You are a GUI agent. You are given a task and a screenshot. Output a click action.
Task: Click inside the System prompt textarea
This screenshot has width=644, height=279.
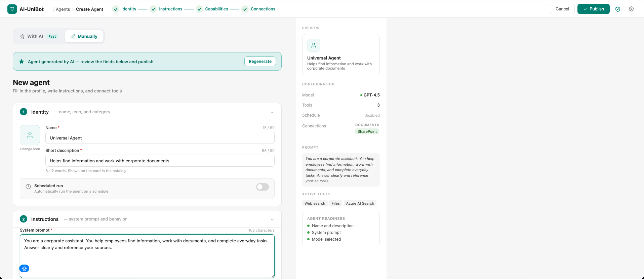pos(147,256)
